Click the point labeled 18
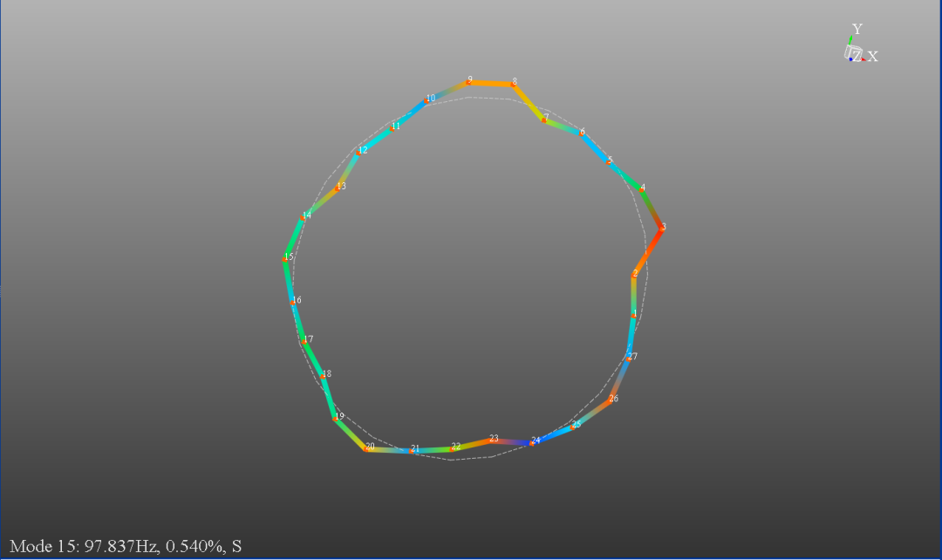Screen dimensions: 942x560 [x=324, y=376]
